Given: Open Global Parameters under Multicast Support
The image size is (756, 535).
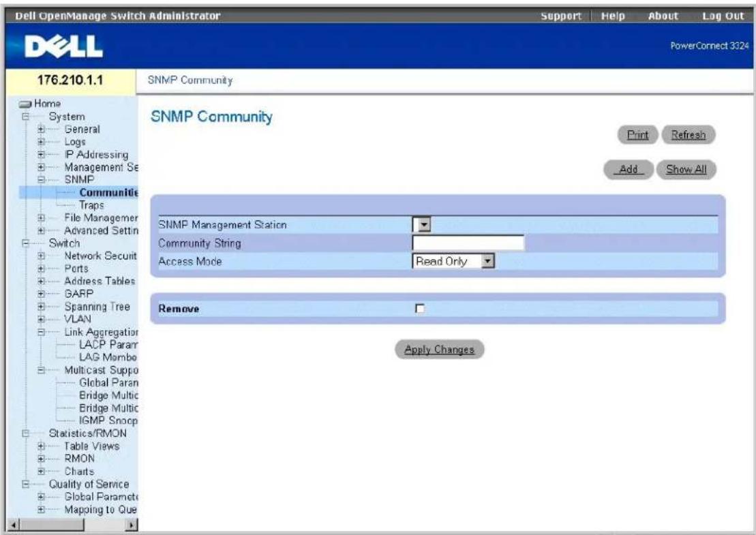Looking at the screenshot, I should [x=108, y=383].
